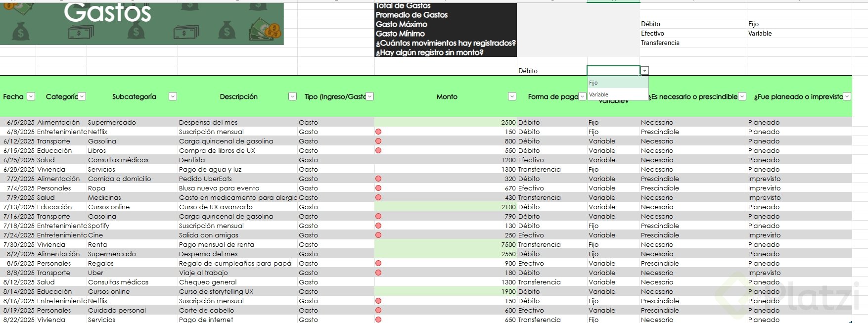This screenshot has height=323, width=868.
Task: Click the Gastos banner image
Action: click(142, 24)
